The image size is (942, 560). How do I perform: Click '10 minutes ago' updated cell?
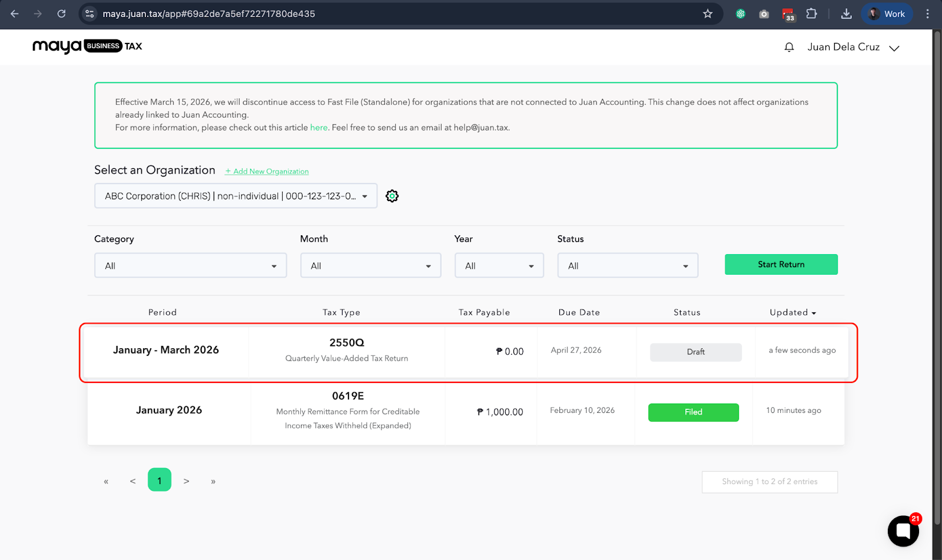[794, 410]
